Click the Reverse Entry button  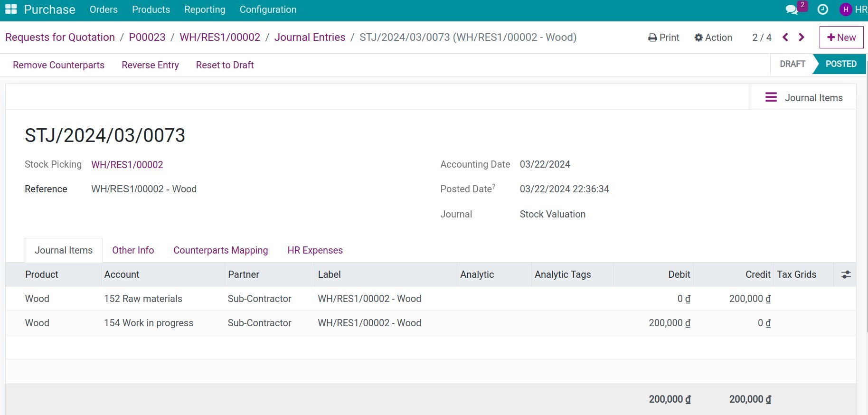click(150, 65)
